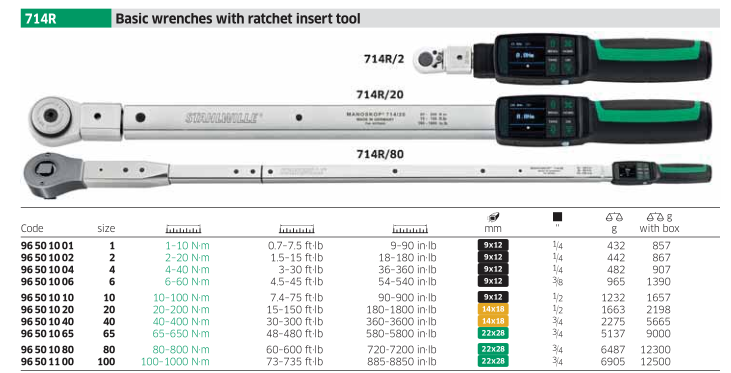The height and width of the screenshot is (373, 731).
Task: Select code 96 50 10 01
Action: coord(47,246)
